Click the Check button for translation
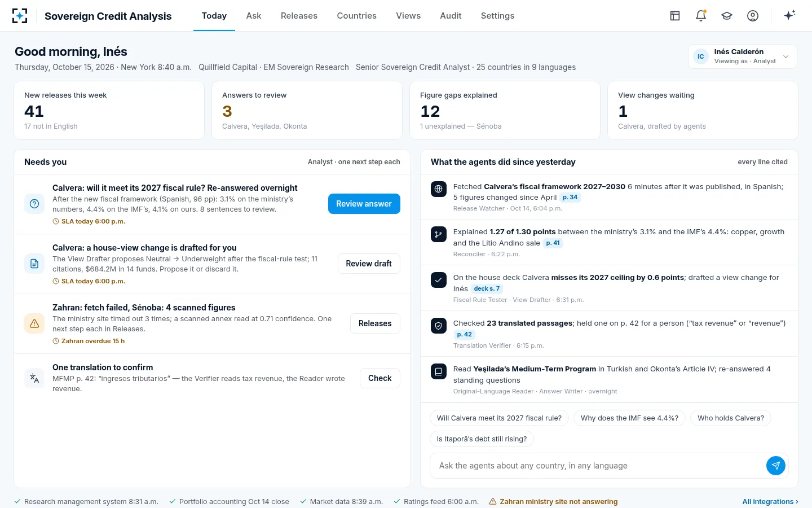 pyautogui.click(x=380, y=378)
